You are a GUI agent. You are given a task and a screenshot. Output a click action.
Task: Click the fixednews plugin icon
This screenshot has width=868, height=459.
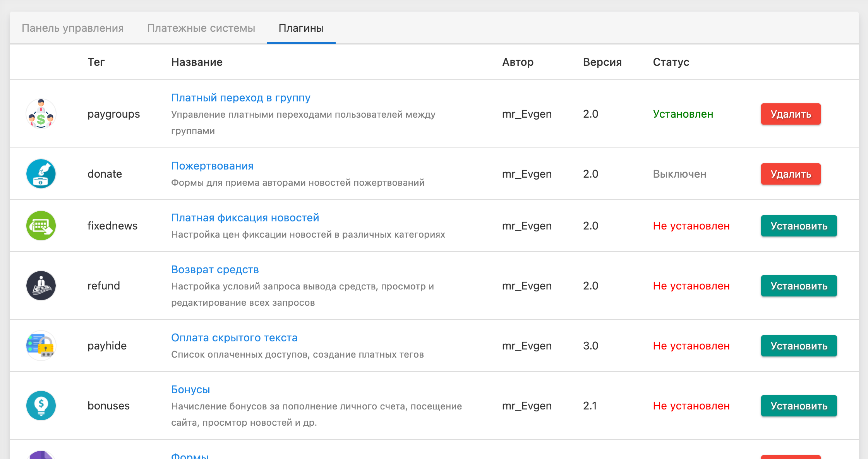point(41,226)
